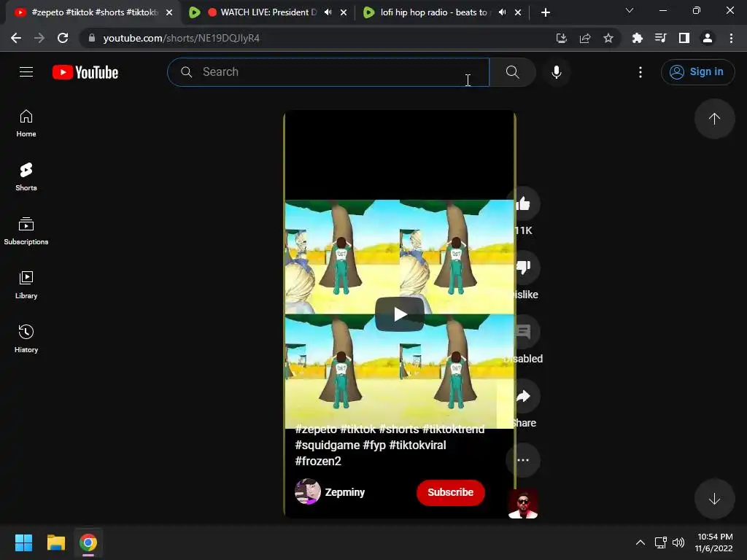Go to previous short with up arrow
Viewport: 747px width, 560px height.
point(714,119)
